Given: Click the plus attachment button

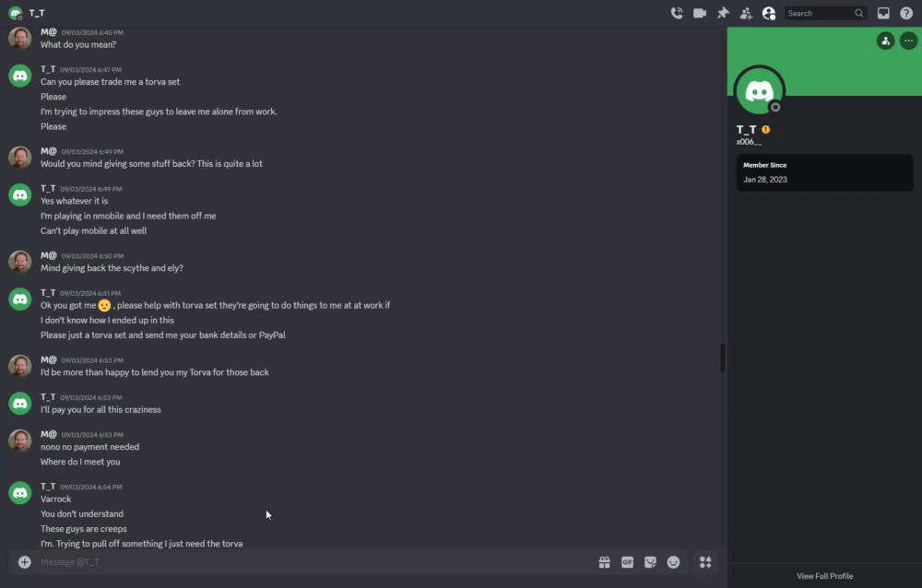Looking at the screenshot, I should click(x=24, y=562).
